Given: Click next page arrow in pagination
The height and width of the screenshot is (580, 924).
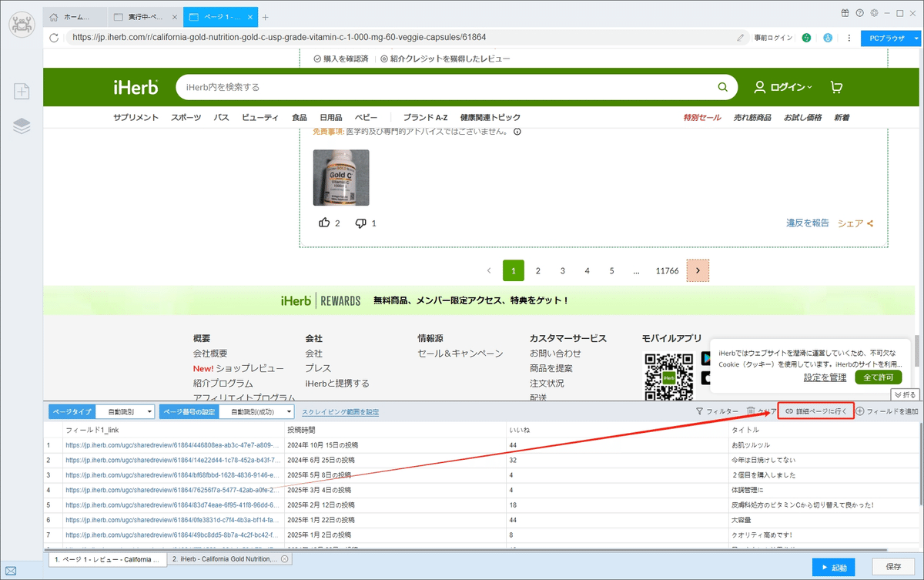Looking at the screenshot, I should click(698, 270).
